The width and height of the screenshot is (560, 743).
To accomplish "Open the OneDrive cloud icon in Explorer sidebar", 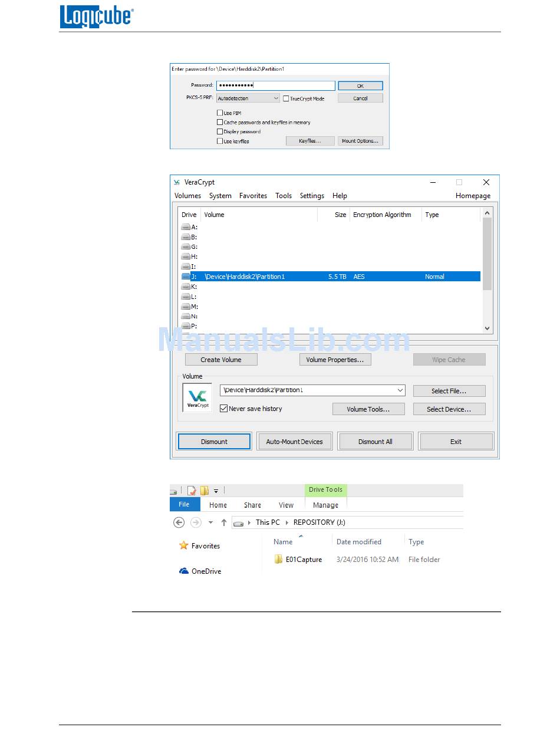I will point(183,571).
